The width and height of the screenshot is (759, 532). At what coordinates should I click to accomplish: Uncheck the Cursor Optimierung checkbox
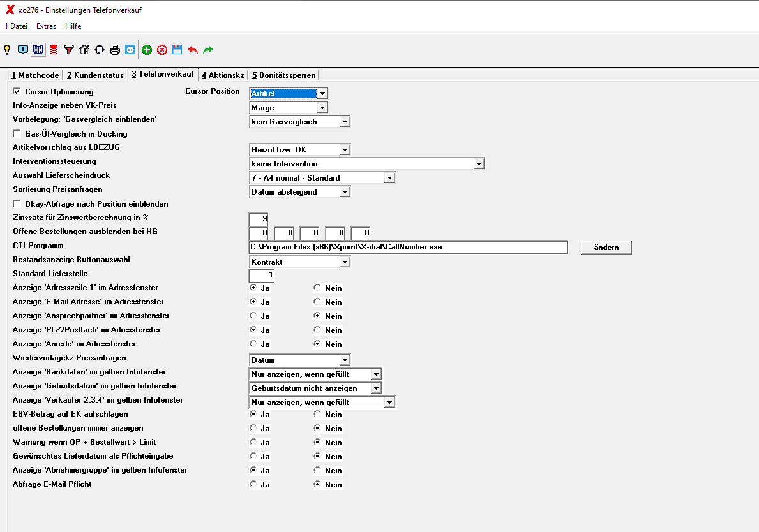coord(17,91)
